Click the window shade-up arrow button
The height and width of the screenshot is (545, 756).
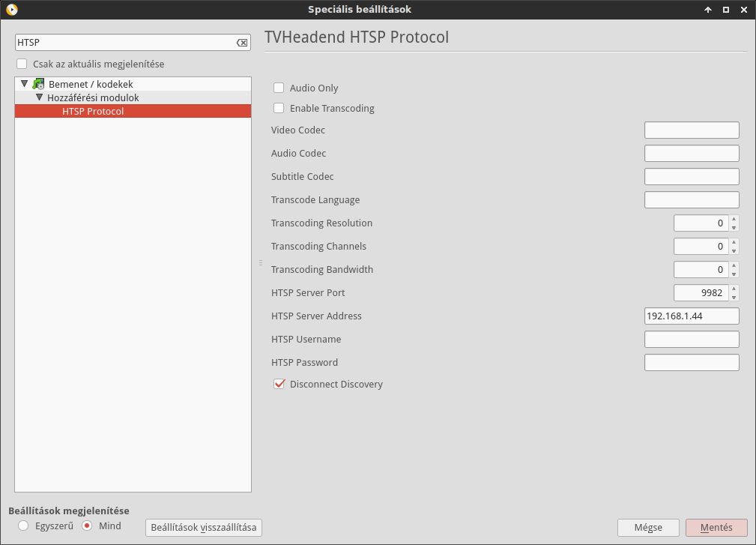(708, 10)
